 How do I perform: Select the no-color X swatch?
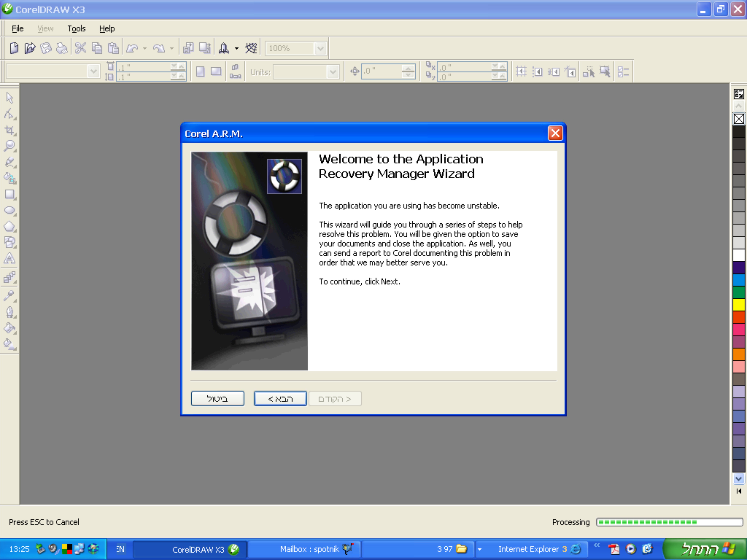[739, 119]
